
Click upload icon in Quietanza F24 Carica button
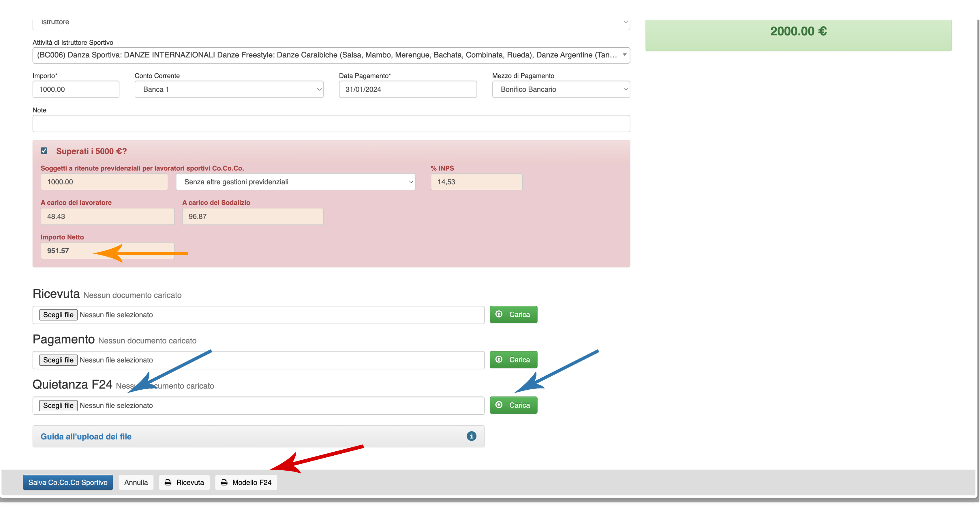[x=499, y=405]
